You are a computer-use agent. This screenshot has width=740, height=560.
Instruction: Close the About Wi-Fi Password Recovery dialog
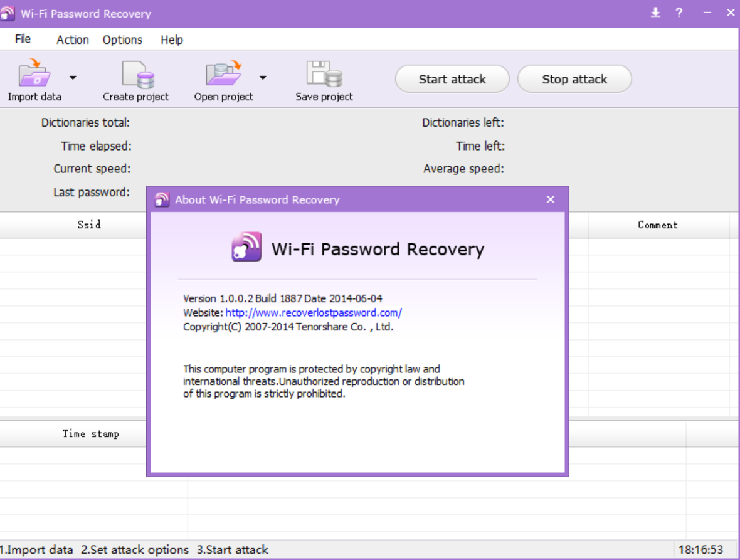coord(550,199)
